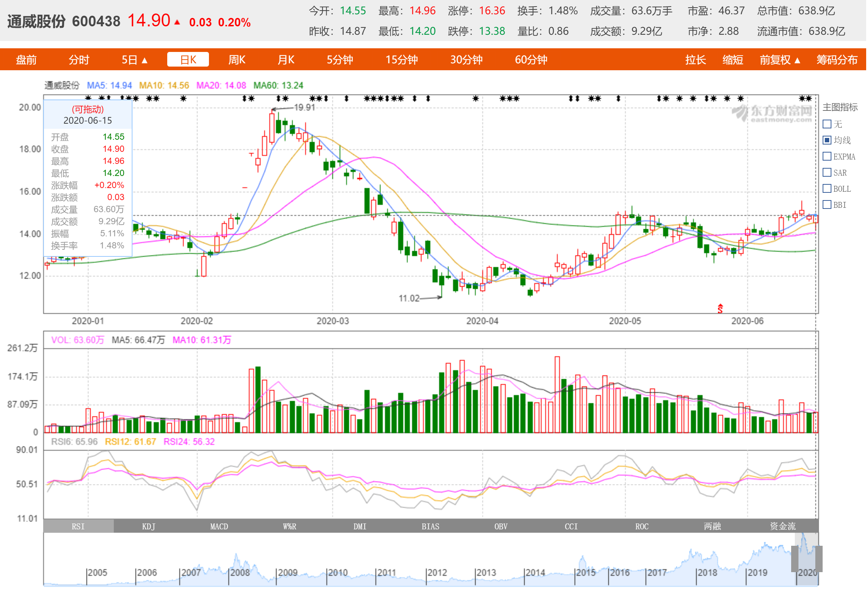
Task: Select the W%R indicator tab
Action: point(289,526)
